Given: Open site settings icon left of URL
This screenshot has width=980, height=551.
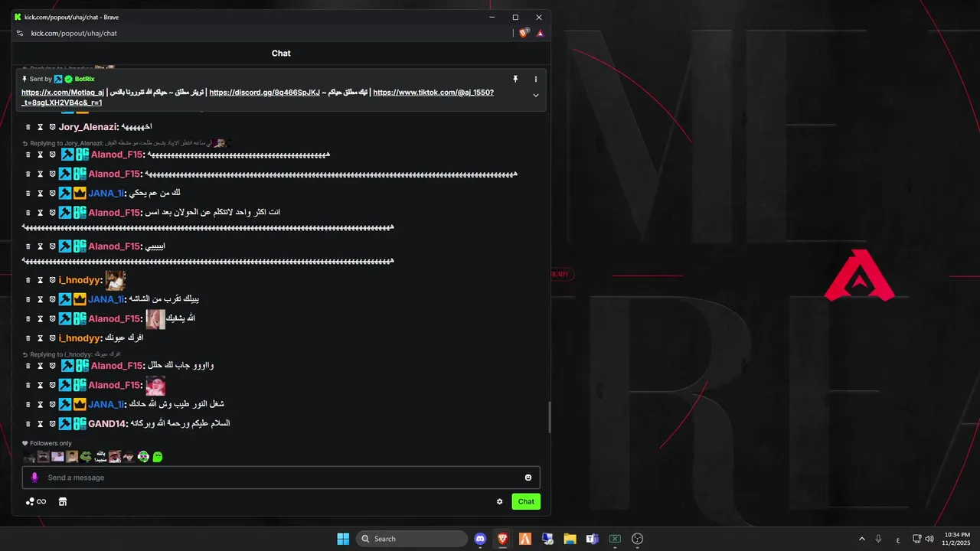Looking at the screenshot, I should point(20,33).
